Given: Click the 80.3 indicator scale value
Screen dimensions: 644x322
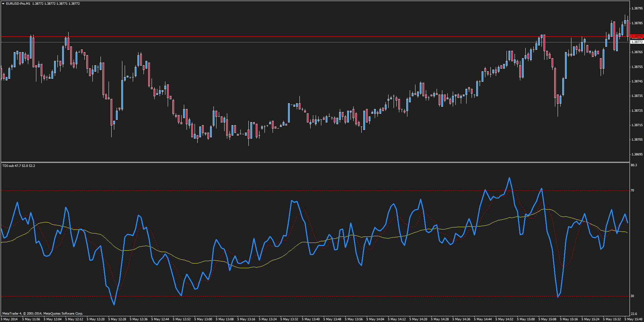Looking at the screenshot, I should pyautogui.click(x=634, y=165).
